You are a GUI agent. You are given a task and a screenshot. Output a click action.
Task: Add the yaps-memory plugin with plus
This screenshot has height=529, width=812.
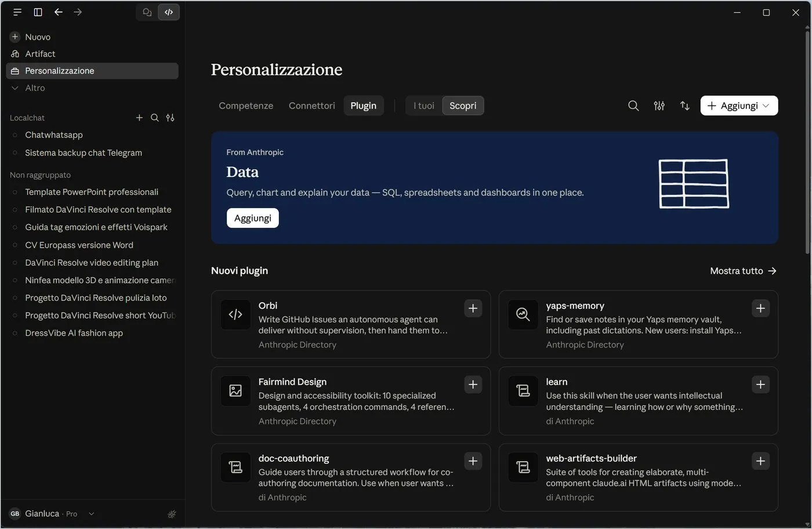coord(760,308)
